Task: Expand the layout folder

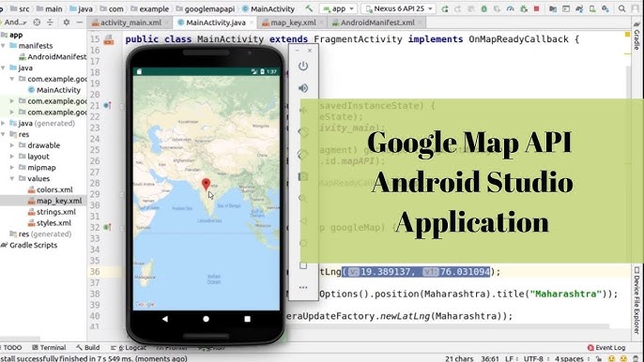Action: [x=12, y=157]
